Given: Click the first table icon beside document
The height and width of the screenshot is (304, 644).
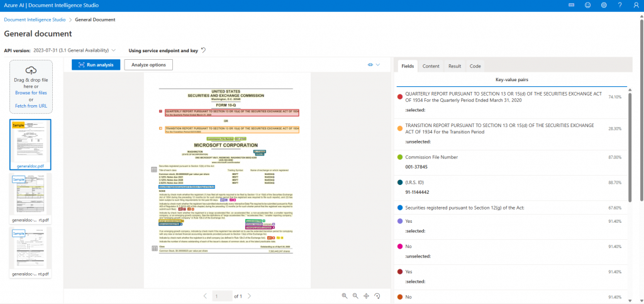Looking at the screenshot, I should 154,169.
